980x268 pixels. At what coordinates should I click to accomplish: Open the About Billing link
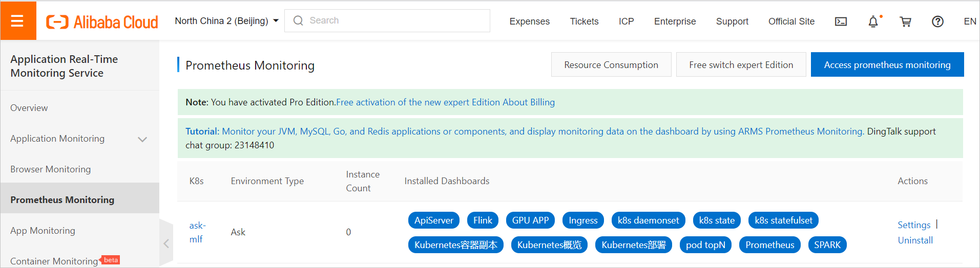click(529, 102)
